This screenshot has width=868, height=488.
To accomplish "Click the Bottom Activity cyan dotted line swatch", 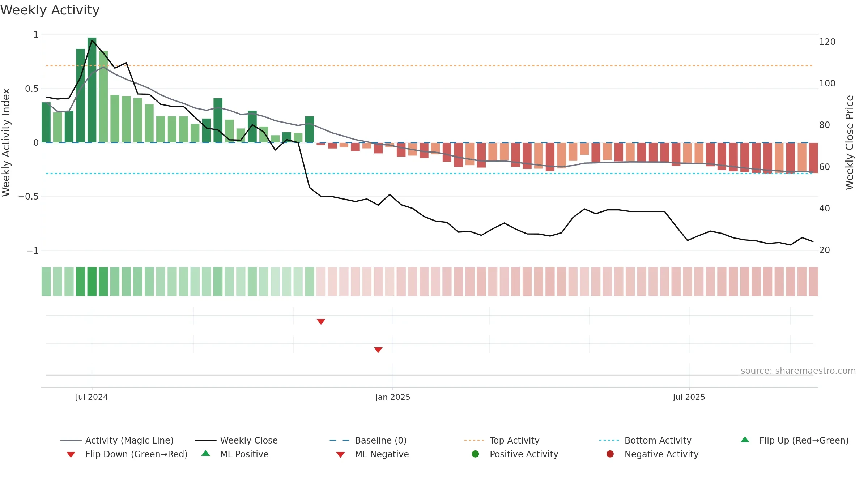I will click(x=609, y=440).
